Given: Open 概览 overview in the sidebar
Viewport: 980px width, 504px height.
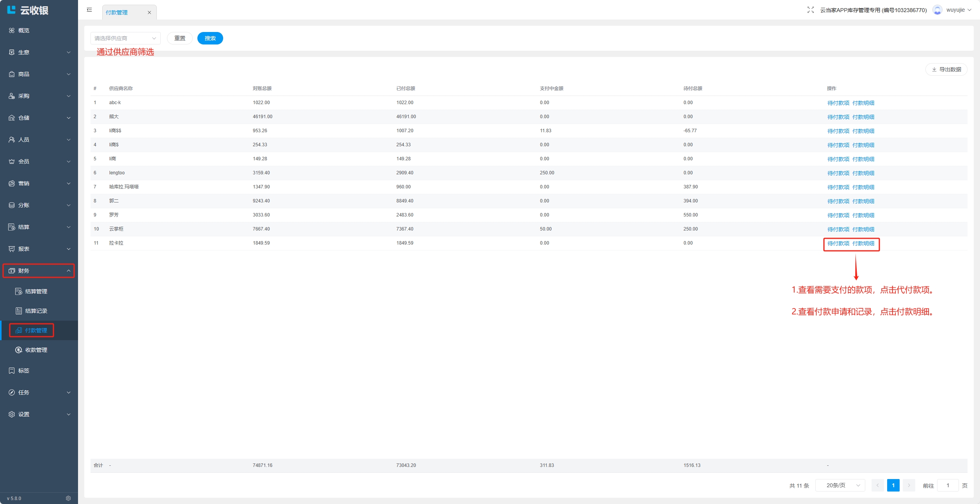Looking at the screenshot, I should pos(24,30).
